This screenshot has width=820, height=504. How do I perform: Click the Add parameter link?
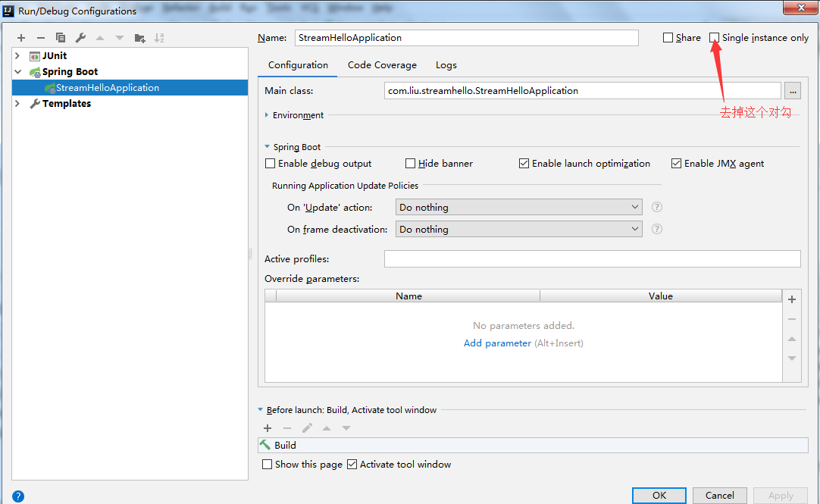(x=497, y=343)
